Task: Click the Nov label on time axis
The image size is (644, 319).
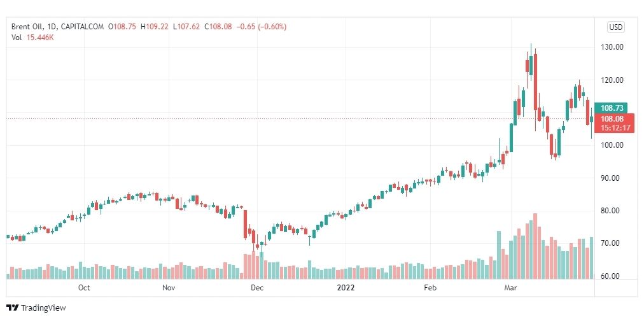Action: pos(169,287)
